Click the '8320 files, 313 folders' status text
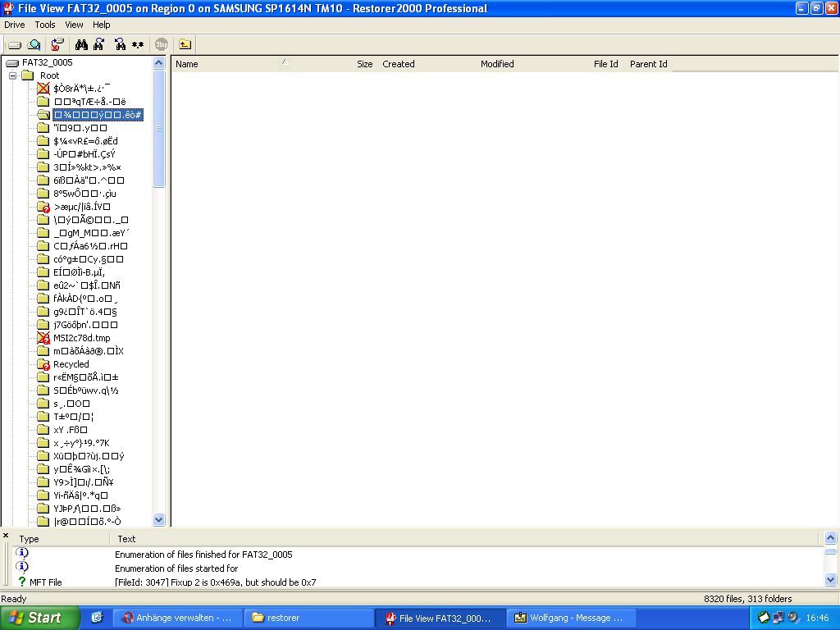Image resolution: width=840 pixels, height=630 pixels. pos(748,599)
